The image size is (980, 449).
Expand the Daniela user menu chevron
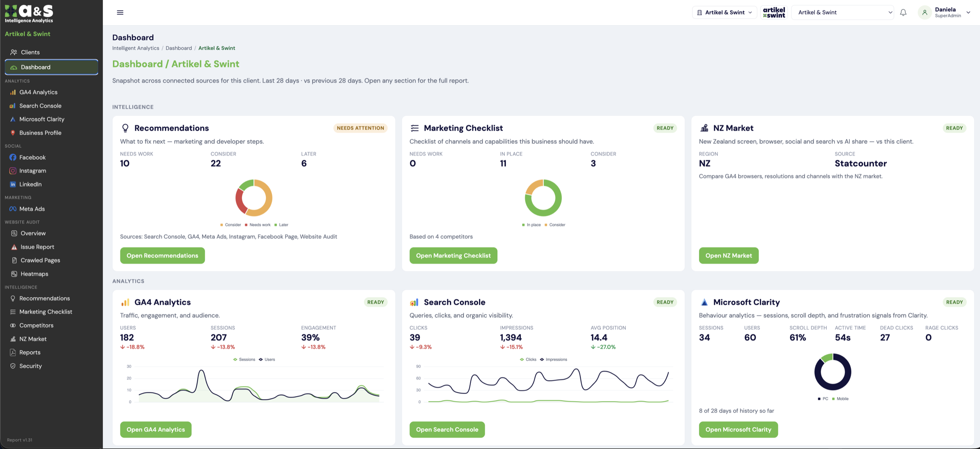click(x=968, y=13)
